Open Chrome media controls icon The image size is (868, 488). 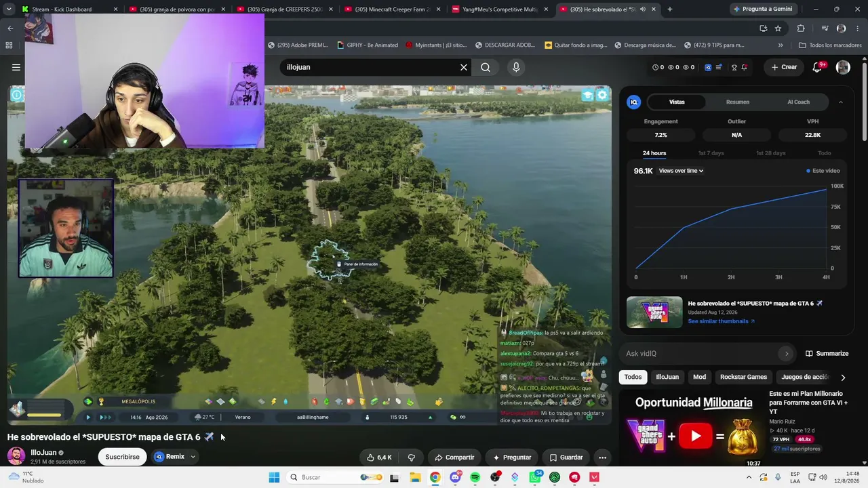pos(825,28)
